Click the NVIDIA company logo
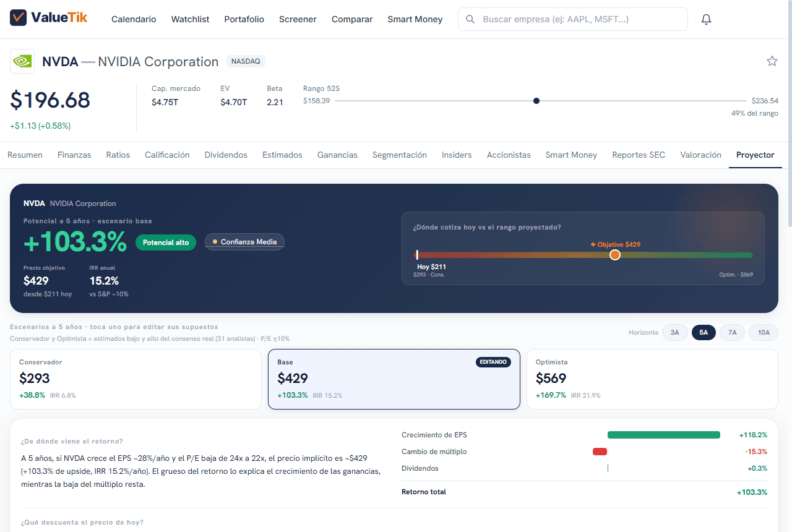The height and width of the screenshot is (532, 792). coord(22,61)
